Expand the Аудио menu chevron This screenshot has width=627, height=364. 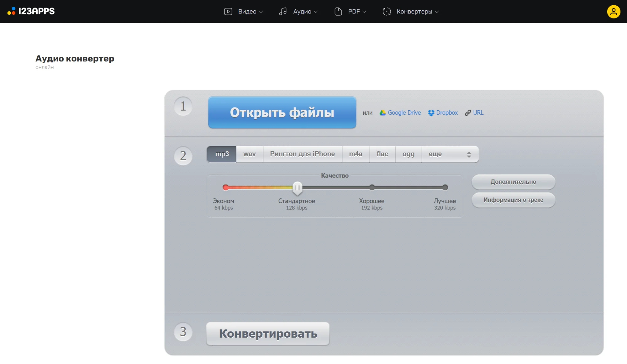(x=316, y=12)
